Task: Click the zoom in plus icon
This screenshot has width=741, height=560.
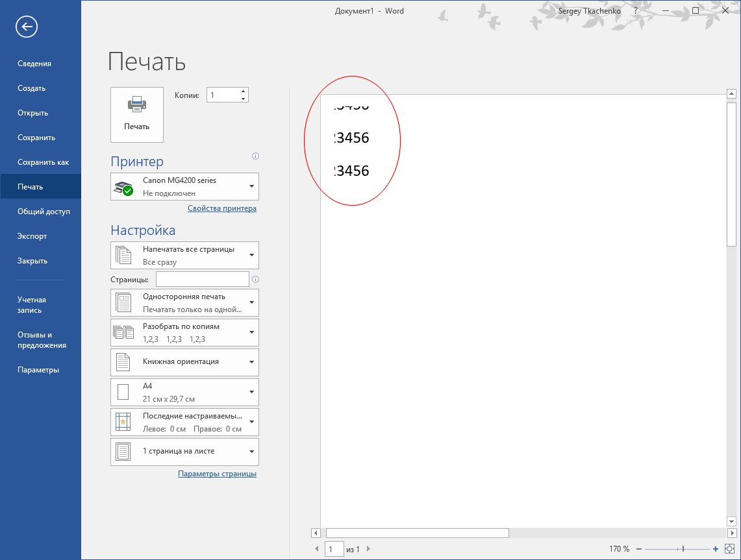Action: click(716, 549)
